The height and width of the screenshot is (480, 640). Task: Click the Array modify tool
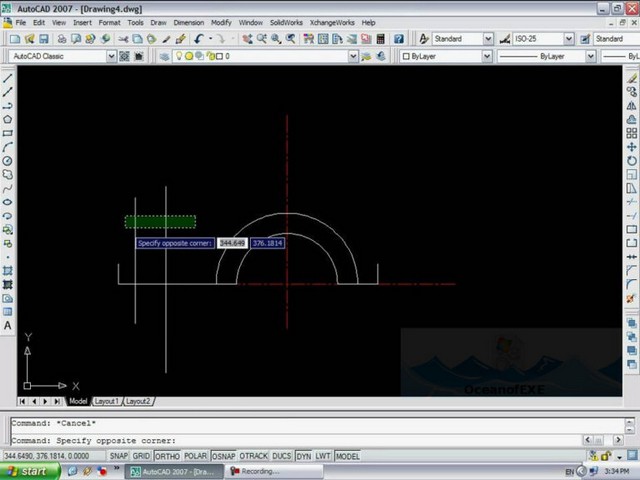point(631,133)
